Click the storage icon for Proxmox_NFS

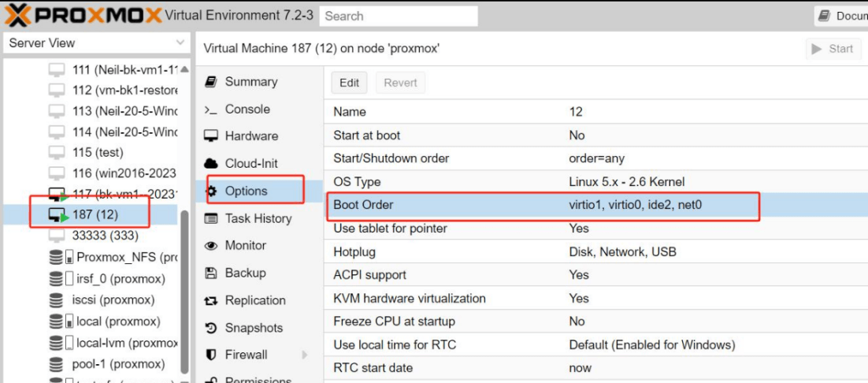(x=61, y=257)
